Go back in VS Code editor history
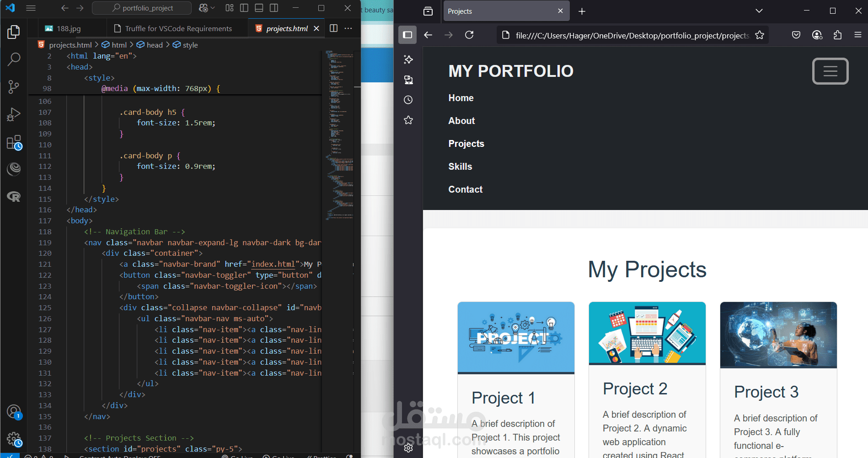The image size is (868, 458). [64, 8]
